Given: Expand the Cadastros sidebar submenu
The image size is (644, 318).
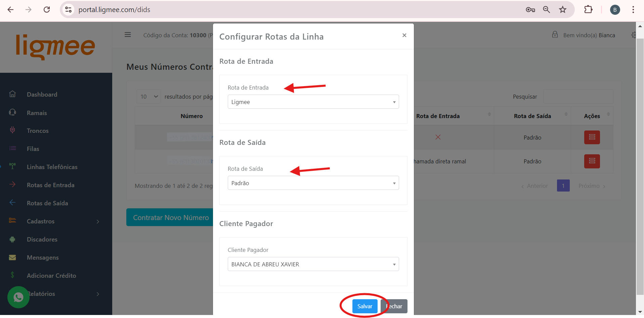Looking at the screenshot, I should tap(54, 221).
